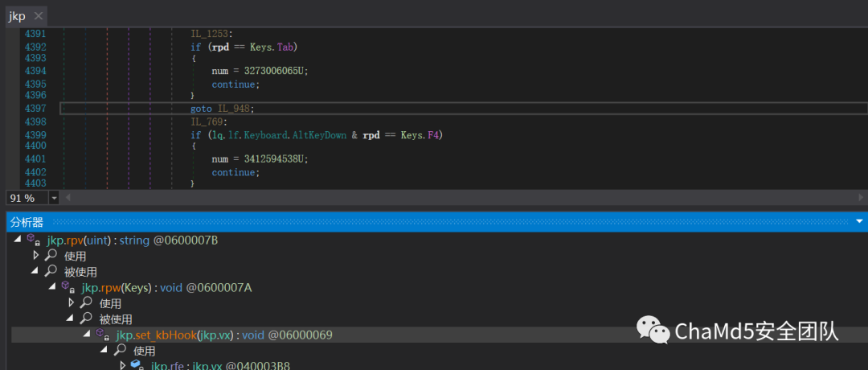Expand the first 使用 node under jkp.rpv
868x370 pixels.
35,255
